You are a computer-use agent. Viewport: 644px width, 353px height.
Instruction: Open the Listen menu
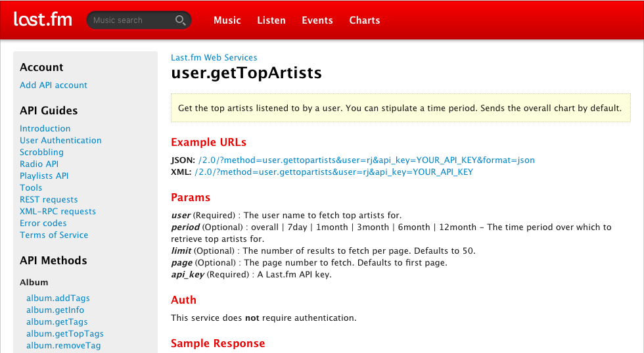tap(271, 20)
